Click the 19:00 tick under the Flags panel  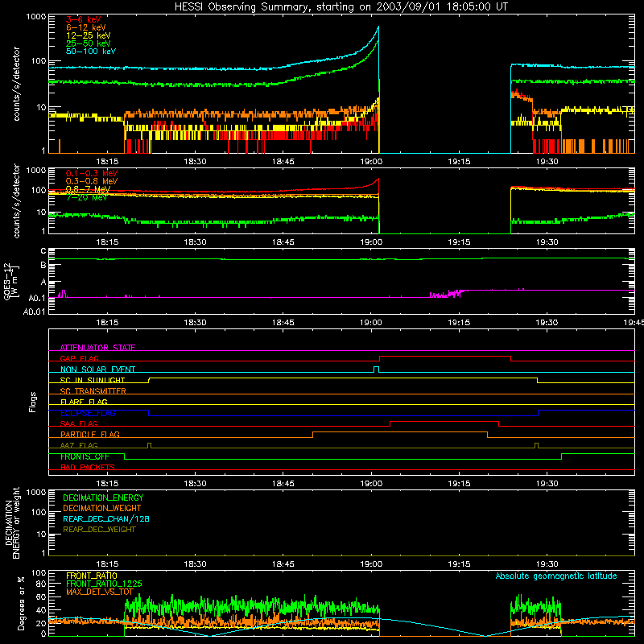tap(371, 484)
